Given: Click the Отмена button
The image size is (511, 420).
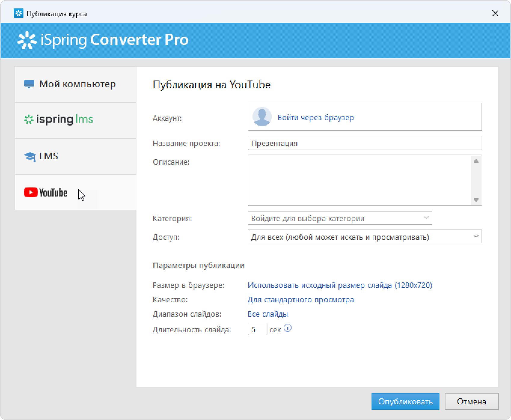Looking at the screenshot, I should [472, 401].
